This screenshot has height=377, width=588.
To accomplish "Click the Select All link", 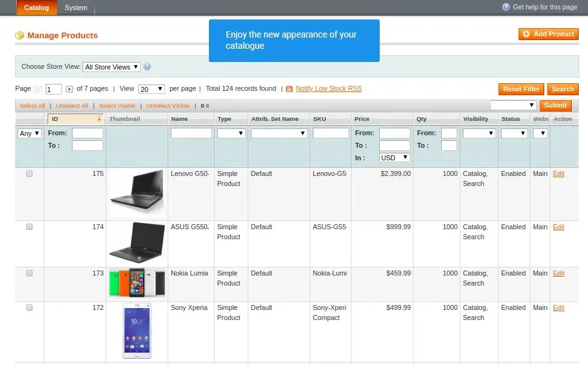I will tap(33, 105).
